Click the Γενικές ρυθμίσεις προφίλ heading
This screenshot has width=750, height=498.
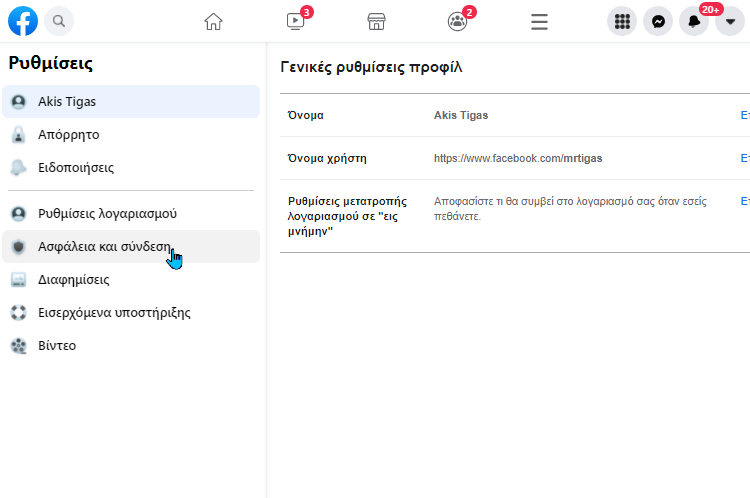tap(371, 67)
